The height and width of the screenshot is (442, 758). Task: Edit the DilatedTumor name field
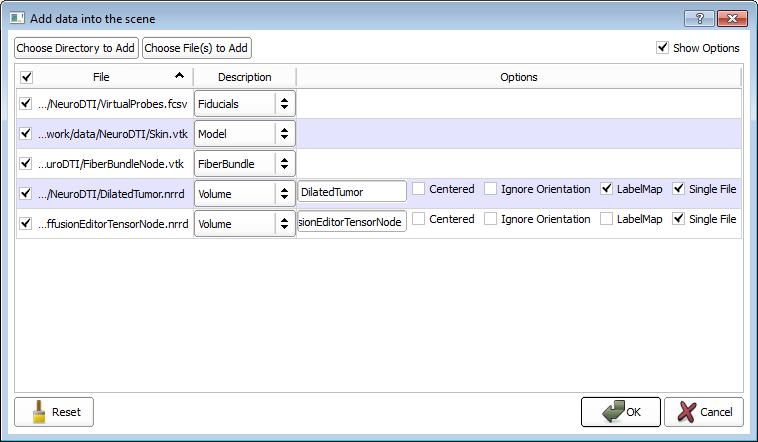pyautogui.click(x=352, y=191)
